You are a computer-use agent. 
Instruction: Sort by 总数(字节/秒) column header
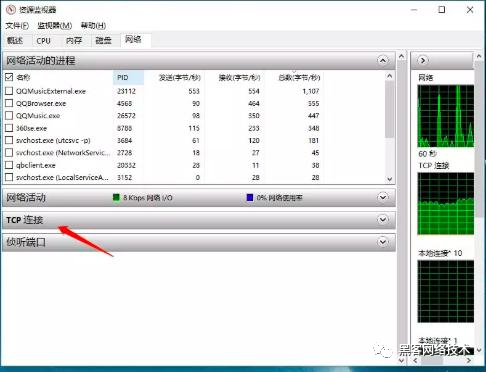point(295,78)
